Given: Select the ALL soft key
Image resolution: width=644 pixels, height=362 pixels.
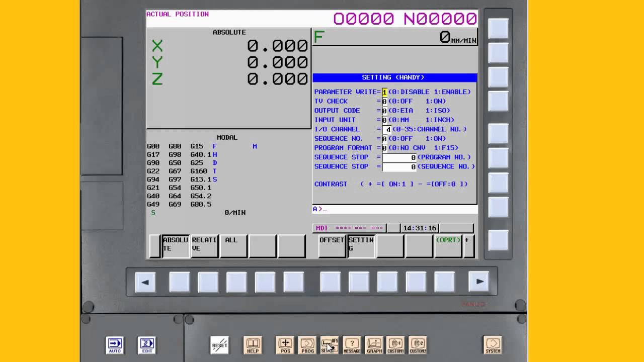Looking at the screenshot, I should (233, 246).
